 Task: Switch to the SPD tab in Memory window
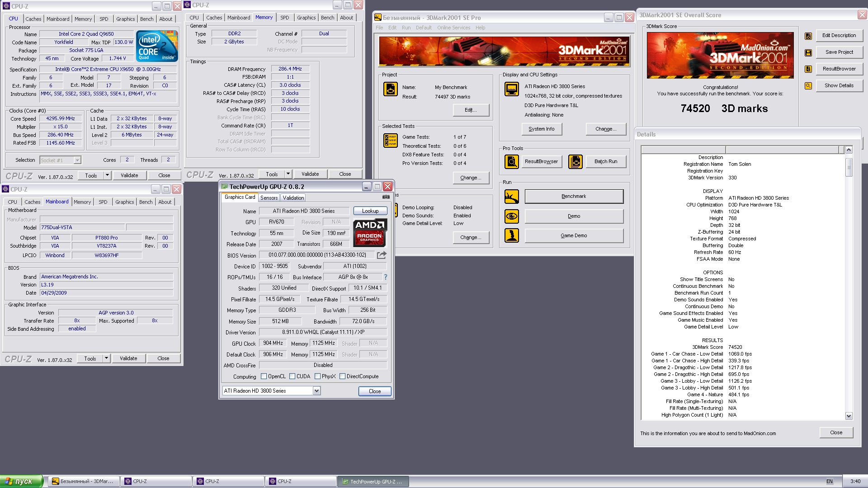285,18
